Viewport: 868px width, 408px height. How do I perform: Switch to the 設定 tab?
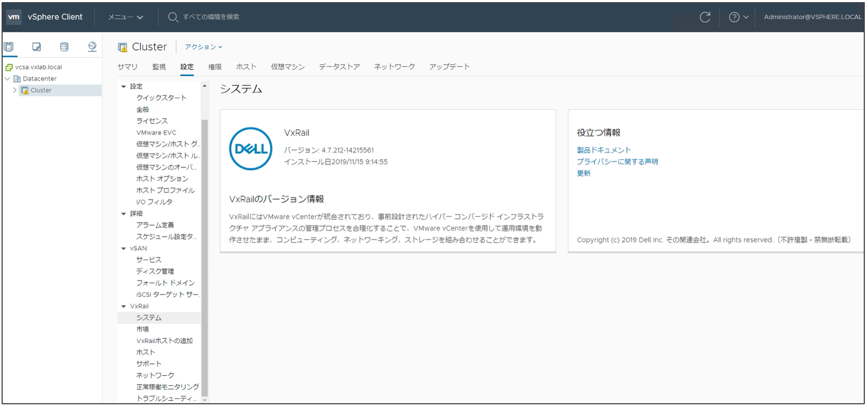[x=187, y=67]
